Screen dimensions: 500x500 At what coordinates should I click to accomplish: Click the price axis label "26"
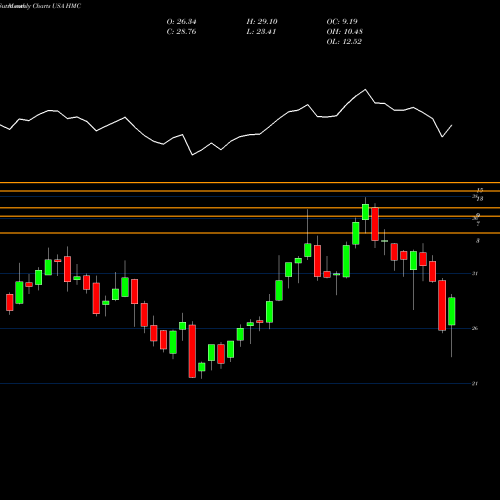pyautogui.click(x=475, y=329)
